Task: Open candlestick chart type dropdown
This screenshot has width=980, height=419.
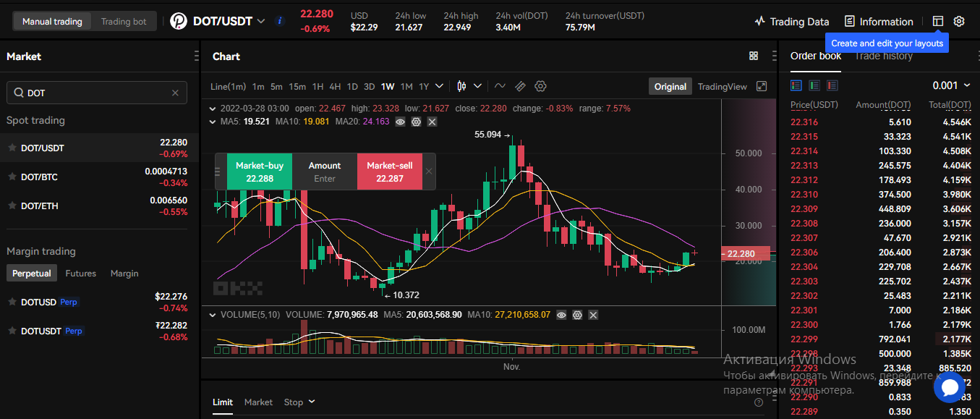Action: coord(469,86)
